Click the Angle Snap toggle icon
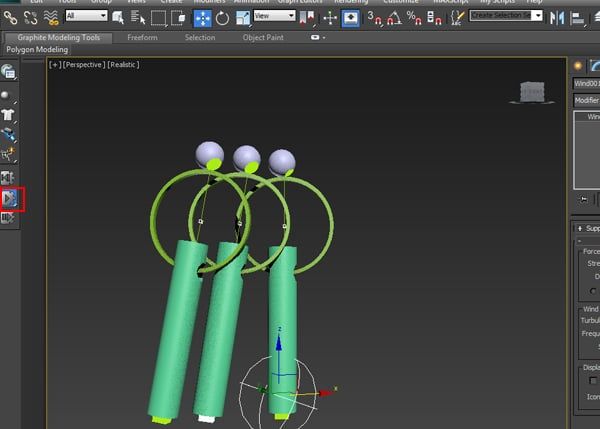The height and width of the screenshot is (429, 600). 395,18
